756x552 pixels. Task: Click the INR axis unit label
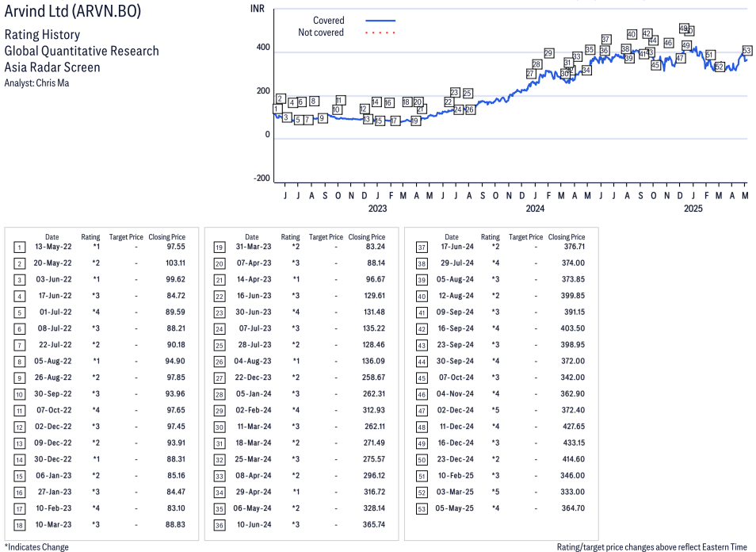(257, 9)
